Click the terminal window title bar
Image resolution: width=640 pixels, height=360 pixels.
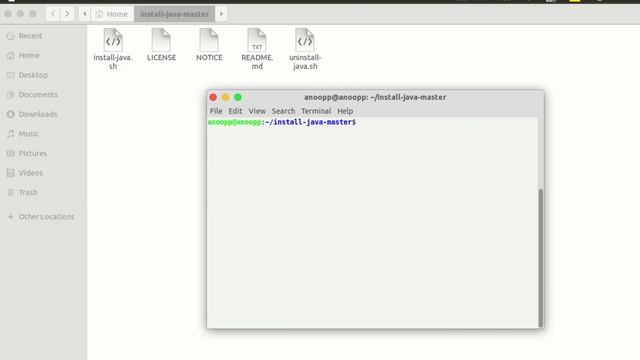[x=375, y=97]
